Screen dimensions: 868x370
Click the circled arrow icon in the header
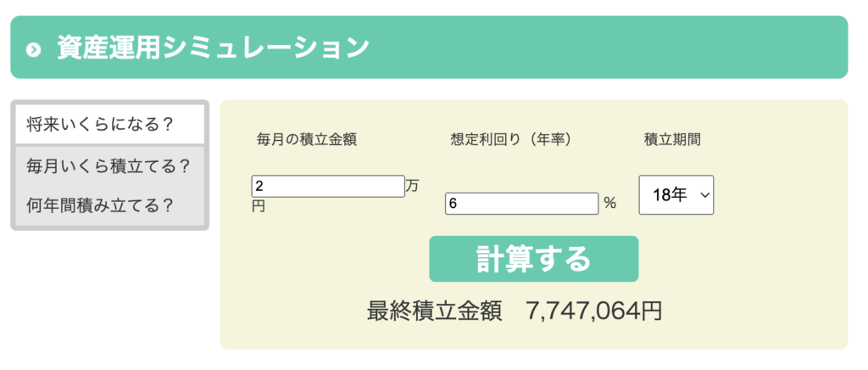click(34, 49)
